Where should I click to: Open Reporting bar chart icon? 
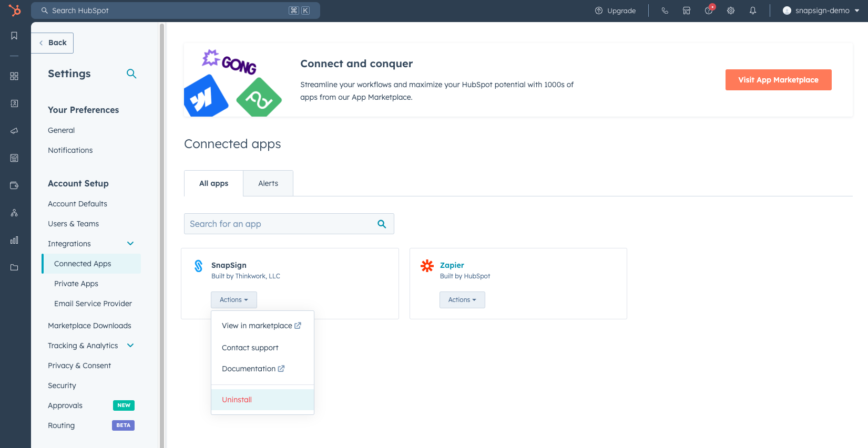point(14,240)
